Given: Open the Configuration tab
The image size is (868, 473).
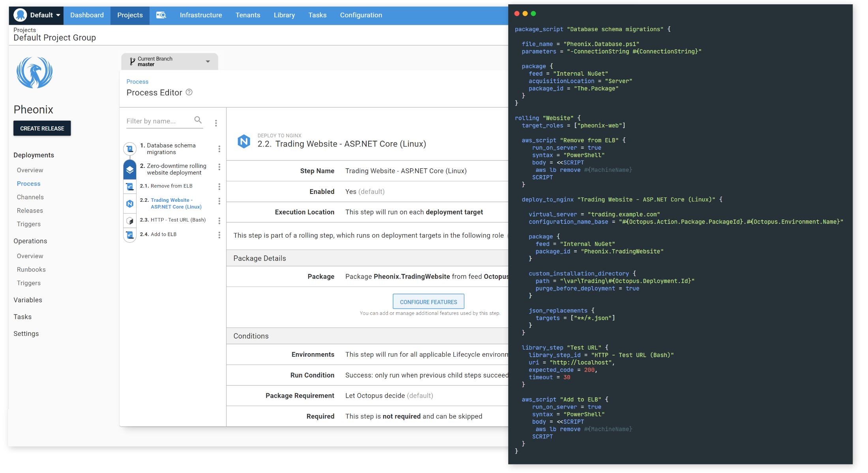Looking at the screenshot, I should pyautogui.click(x=361, y=15).
